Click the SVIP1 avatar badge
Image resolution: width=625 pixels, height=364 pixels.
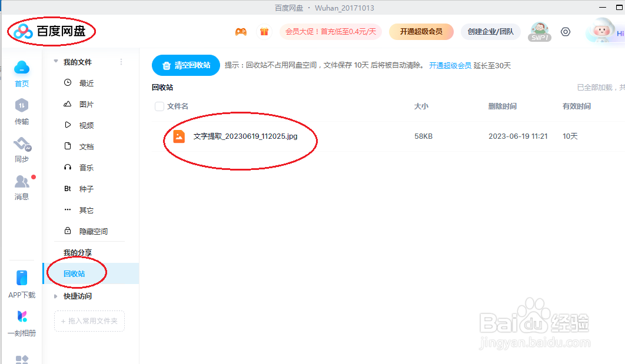(x=539, y=32)
